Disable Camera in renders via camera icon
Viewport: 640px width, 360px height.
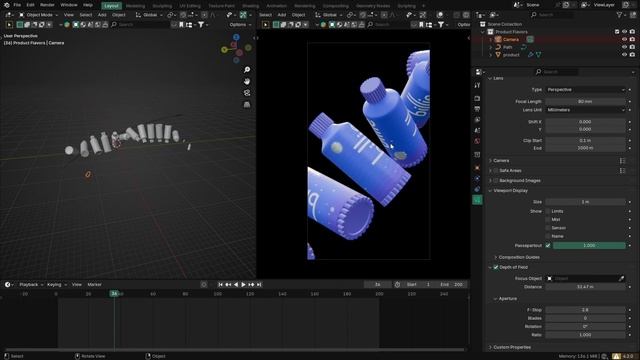(632, 40)
